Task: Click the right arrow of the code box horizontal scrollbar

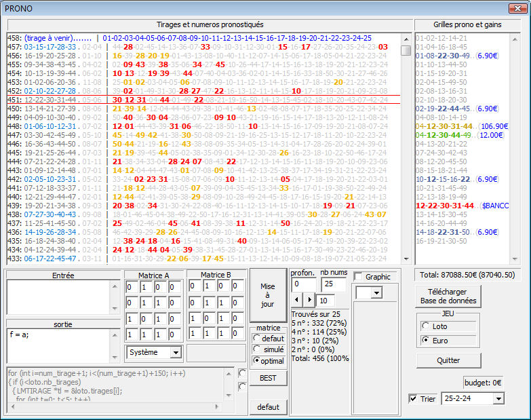Action: (217, 406)
